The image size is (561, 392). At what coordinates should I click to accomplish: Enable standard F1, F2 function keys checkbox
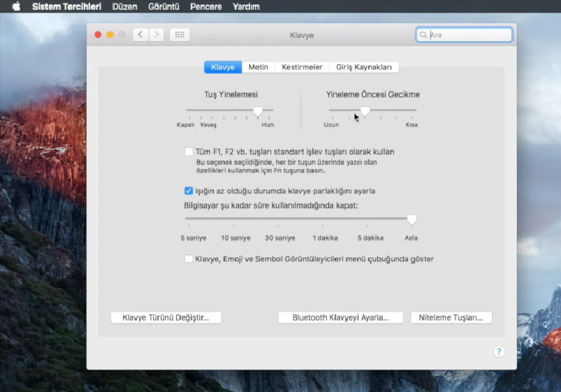pyautogui.click(x=189, y=152)
